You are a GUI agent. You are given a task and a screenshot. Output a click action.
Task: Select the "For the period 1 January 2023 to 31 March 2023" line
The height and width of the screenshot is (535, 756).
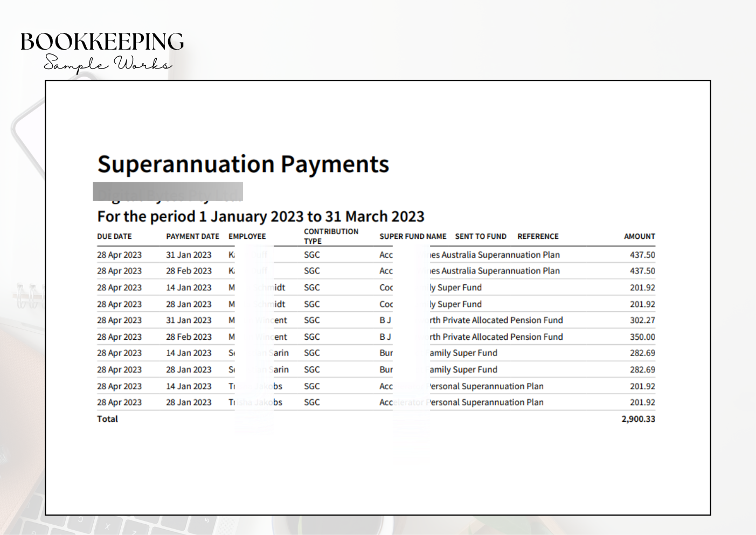[261, 216]
